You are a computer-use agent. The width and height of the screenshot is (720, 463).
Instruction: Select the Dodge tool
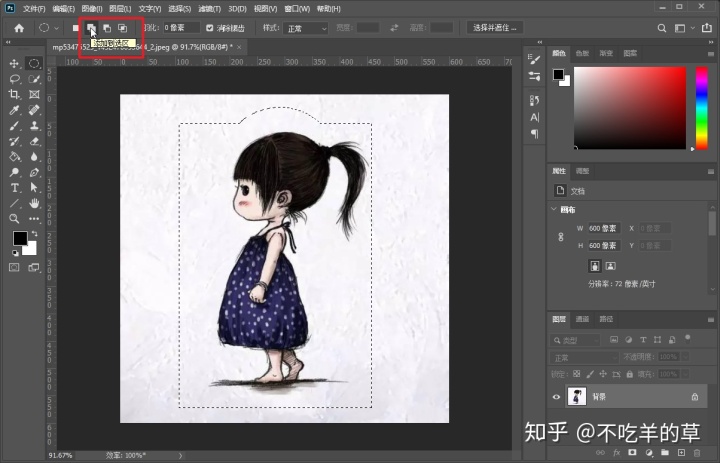point(14,173)
